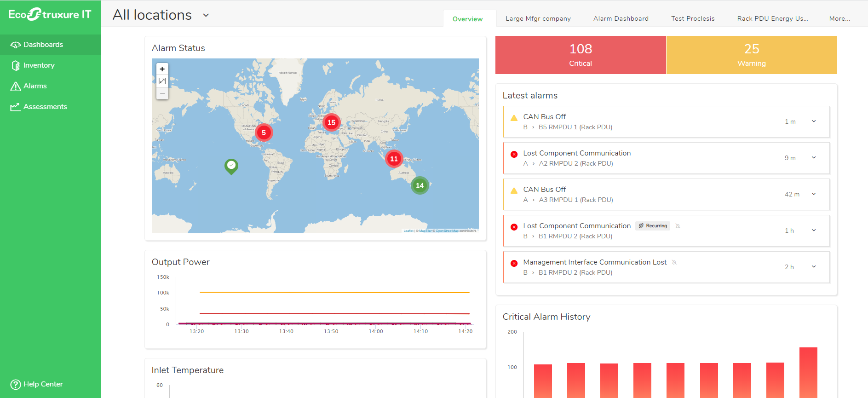The width and height of the screenshot is (868, 398).
Task: Click the red cluster marker labeled 15
Action: pyautogui.click(x=331, y=122)
